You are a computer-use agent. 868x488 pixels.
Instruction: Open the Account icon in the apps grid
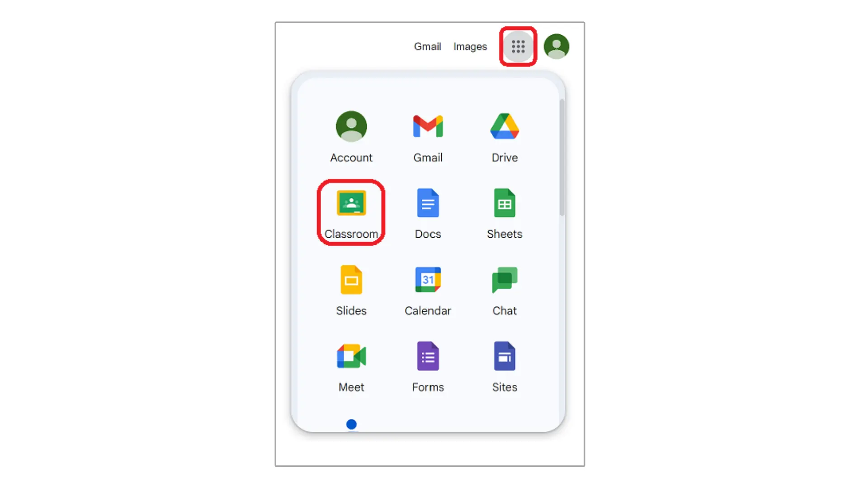(351, 126)
